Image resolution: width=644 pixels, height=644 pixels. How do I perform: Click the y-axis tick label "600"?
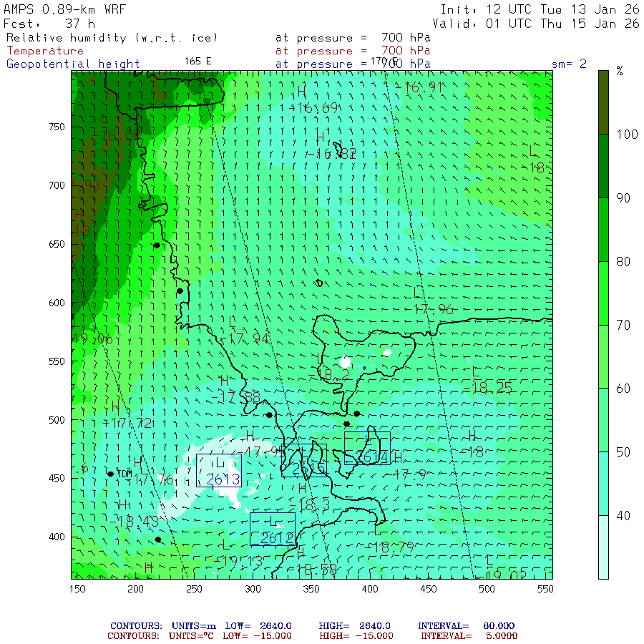(57, 303)
